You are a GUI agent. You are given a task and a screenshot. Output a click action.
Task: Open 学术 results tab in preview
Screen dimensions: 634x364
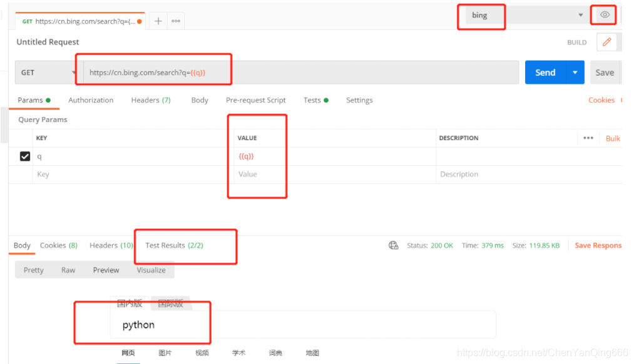pyautogui.click(x=238, y=353)
